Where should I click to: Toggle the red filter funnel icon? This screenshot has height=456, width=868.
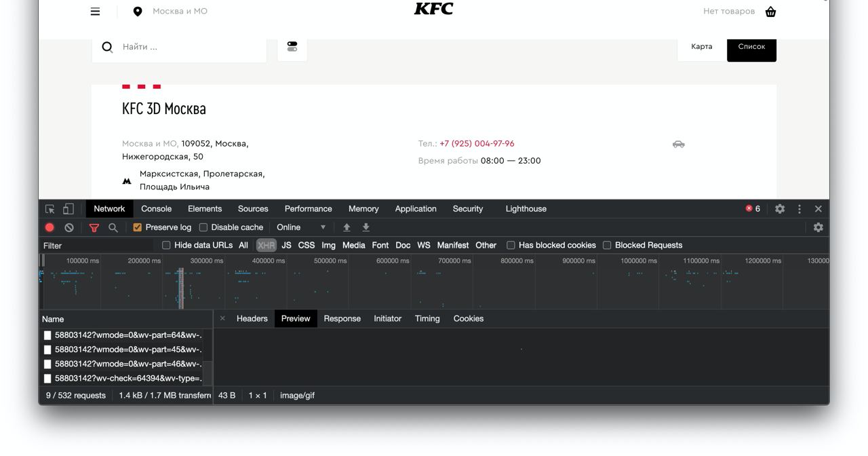point(94,227)
